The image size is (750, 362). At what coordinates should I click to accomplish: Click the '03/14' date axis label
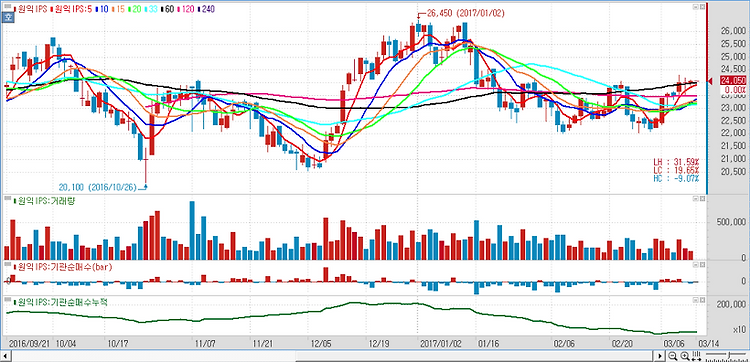tap(709, 343)
